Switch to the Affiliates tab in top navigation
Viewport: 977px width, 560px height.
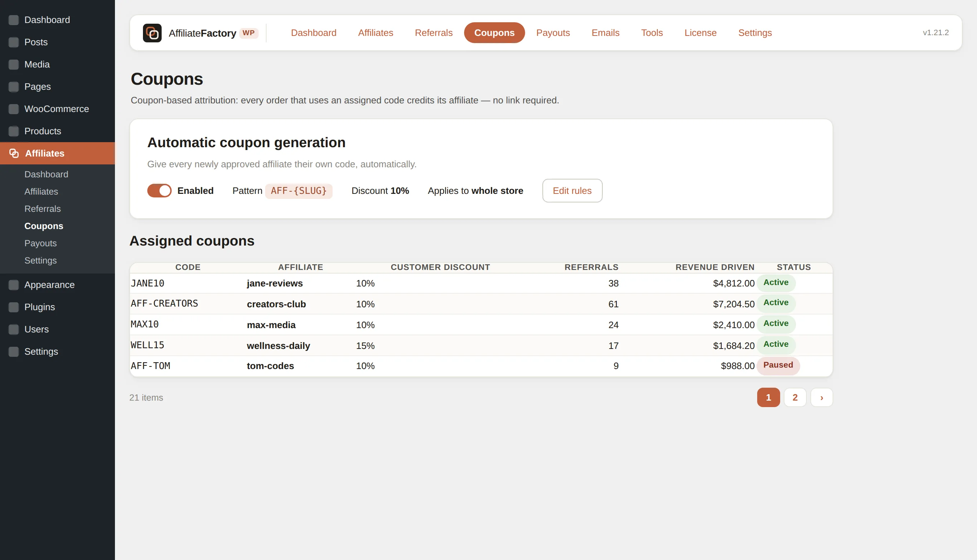click(x=376, y=33)
